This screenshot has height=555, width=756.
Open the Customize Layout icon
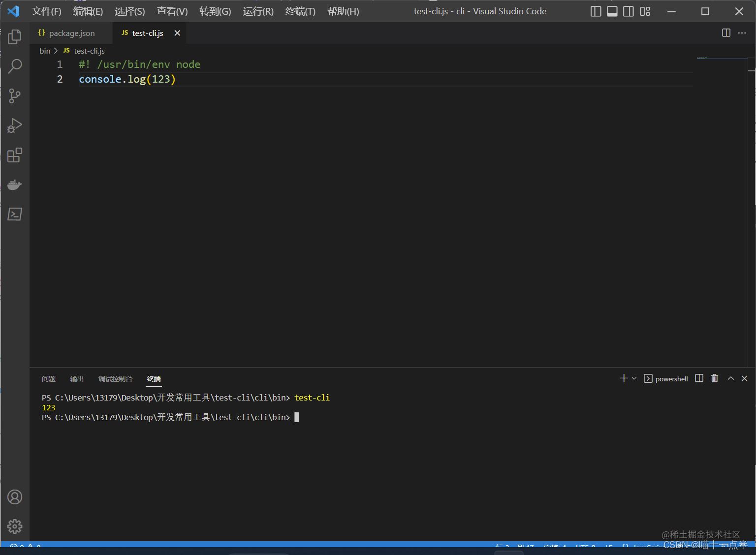coord(645,11)
